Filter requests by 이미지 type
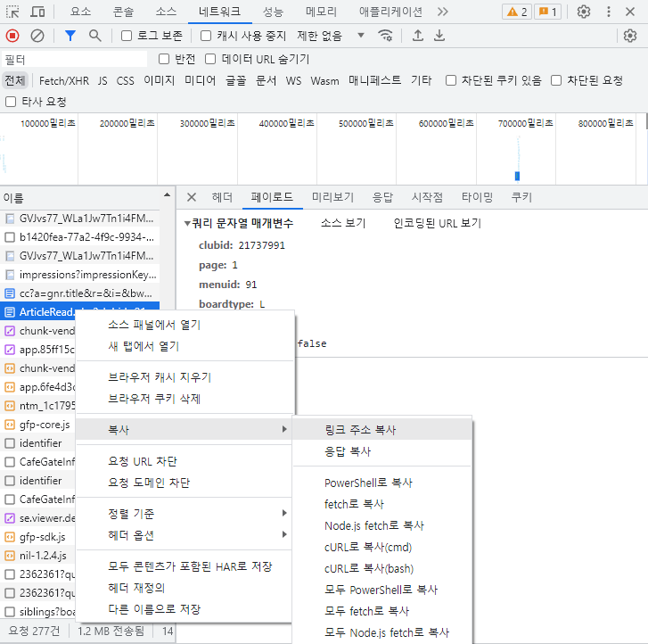The height and width of the screenshot is (644, 648). pyautogui.click(x=160, y=80)
